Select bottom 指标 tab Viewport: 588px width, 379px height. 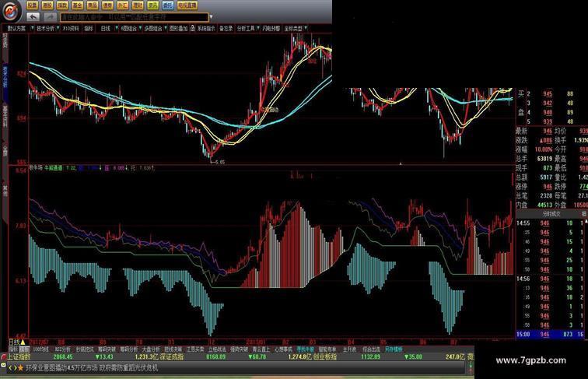pos(13,349)
